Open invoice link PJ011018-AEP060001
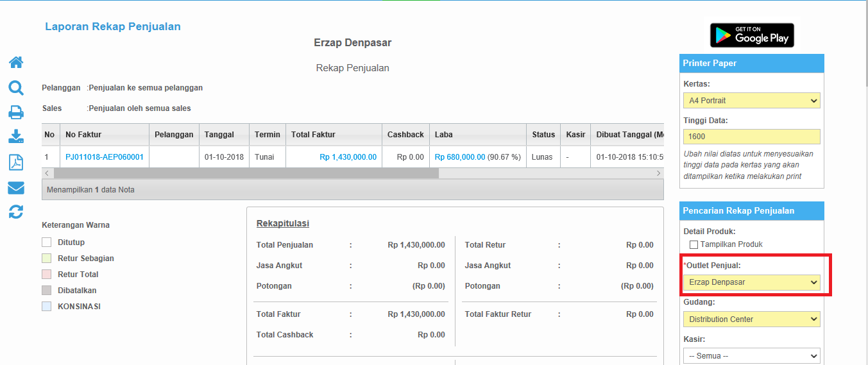Image resolution: width=868 pixels, height=365 pixels. [x=105, y=157]
